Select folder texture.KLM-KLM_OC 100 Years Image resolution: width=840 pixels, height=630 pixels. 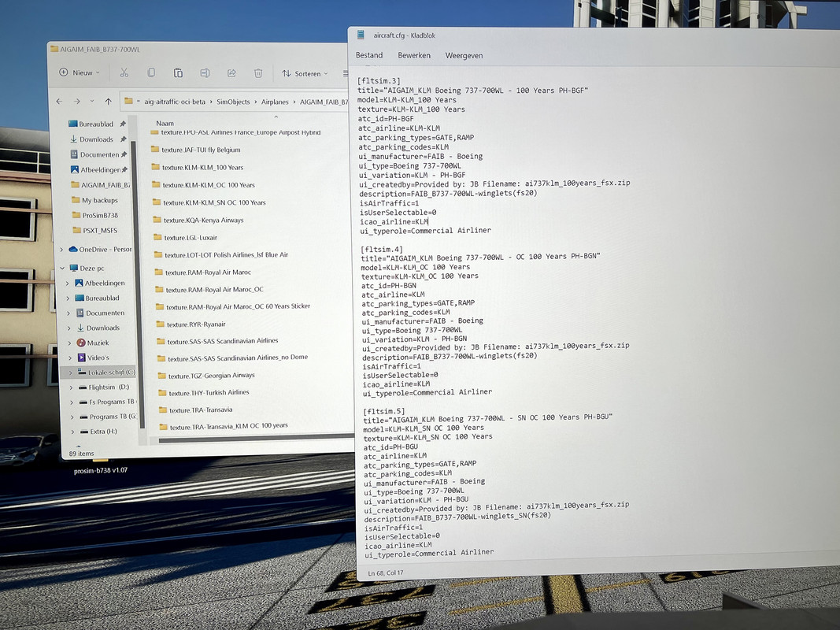tap(204, 185)
